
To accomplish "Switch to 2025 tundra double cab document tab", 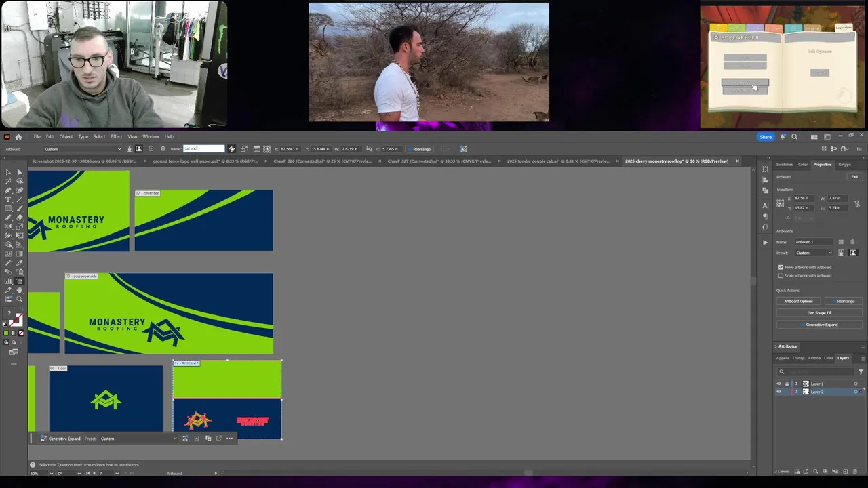I will pyautogui.click(x=559, y=161).
